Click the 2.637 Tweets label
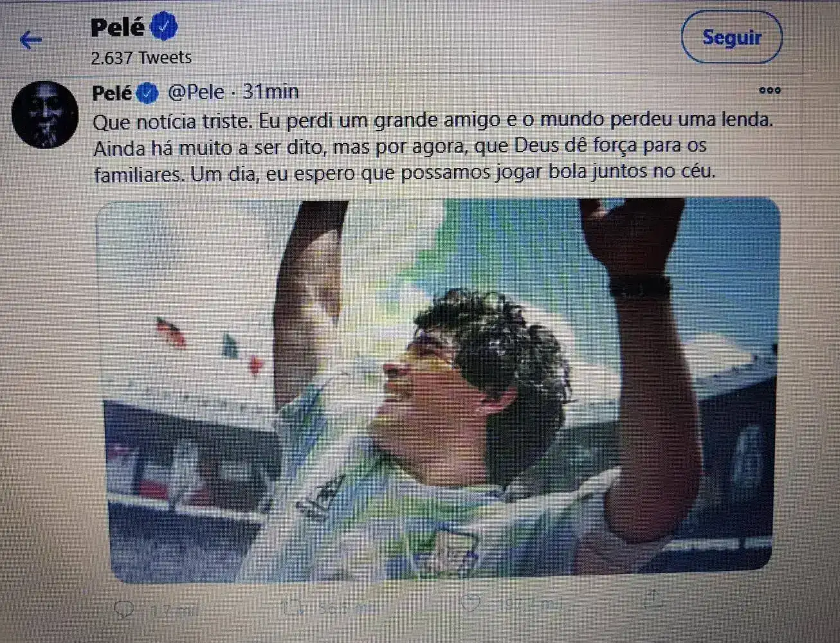Screen dimensions: 840x643 pyautogui.click(x=142, y=58)
